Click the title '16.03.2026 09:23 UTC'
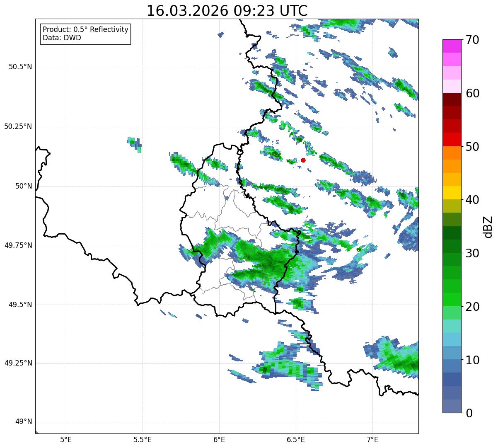This screenshot has height=448, width=498. coord(227,11)
